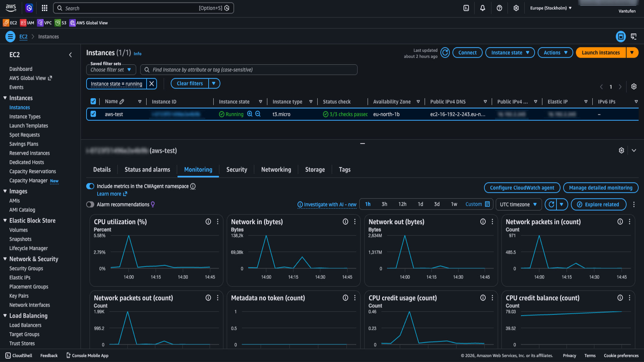Switch to the Details tab
The height and width of the screenshot is (362, 644).
[102, 170]
